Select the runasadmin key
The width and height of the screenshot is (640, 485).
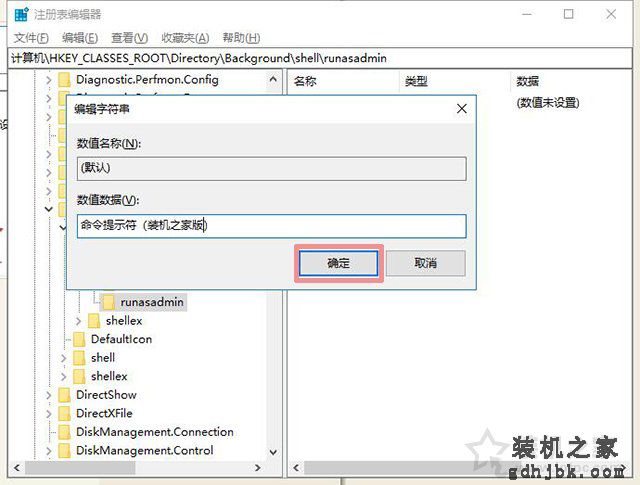tap(152, 302)
